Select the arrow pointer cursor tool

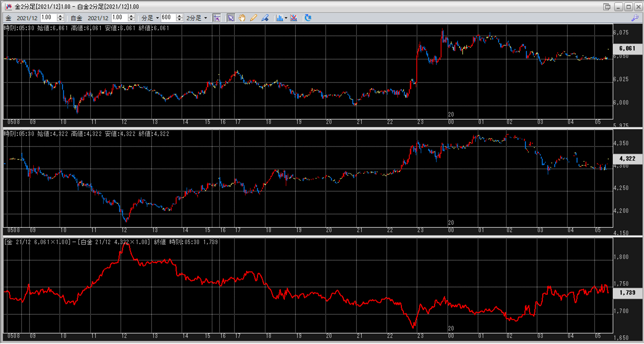click(x=231, y=18)
